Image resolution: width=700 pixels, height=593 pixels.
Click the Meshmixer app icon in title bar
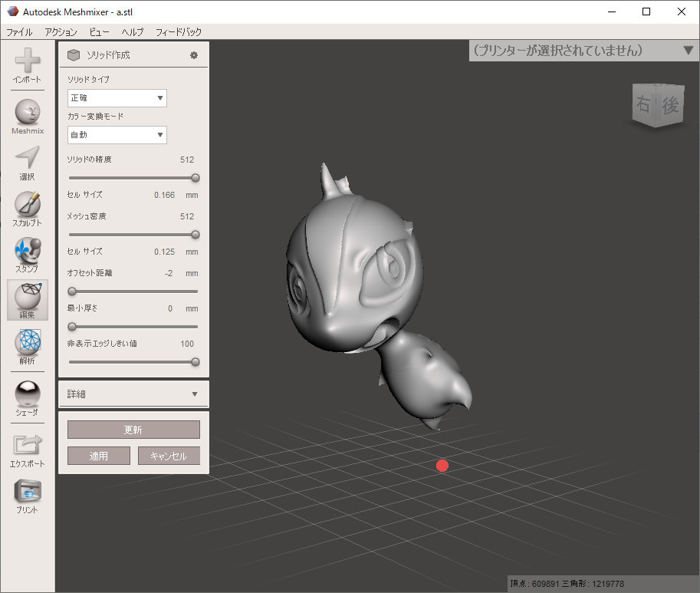tap(12, 12)
